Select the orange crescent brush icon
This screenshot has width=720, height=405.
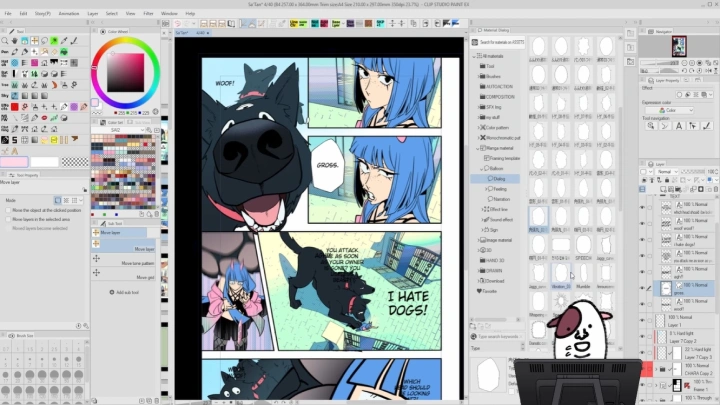(x=54, y=85)
